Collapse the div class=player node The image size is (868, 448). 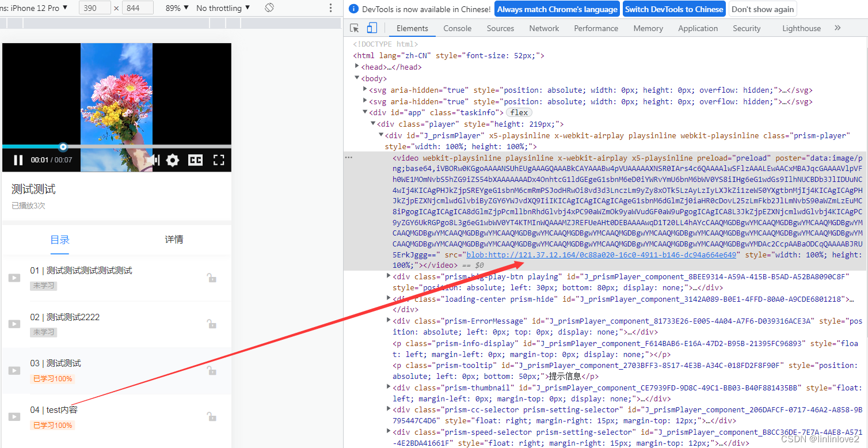(x=373, y=124)
